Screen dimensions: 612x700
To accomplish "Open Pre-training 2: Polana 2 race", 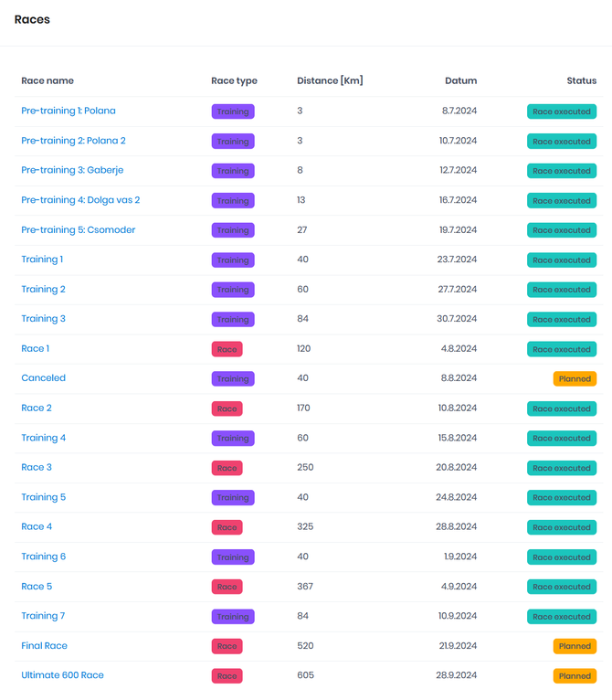I will [x=73, y=141].
